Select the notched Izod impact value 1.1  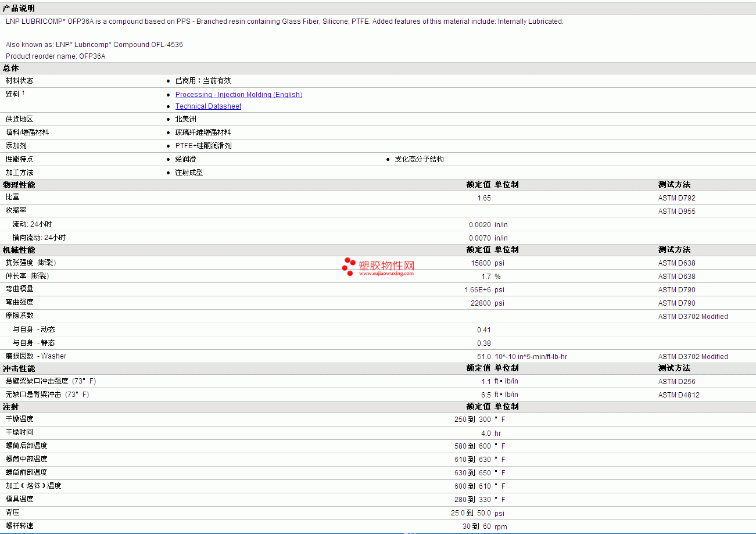[x=486, y=382]
